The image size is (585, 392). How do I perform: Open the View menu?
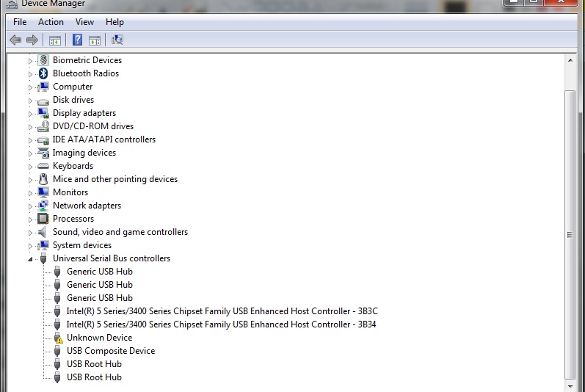(84, 22)
